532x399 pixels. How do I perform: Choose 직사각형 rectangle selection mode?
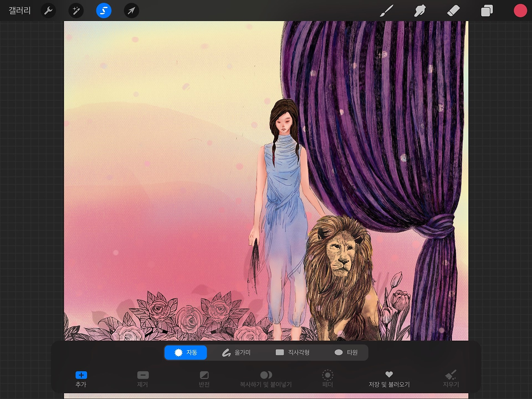293,352
